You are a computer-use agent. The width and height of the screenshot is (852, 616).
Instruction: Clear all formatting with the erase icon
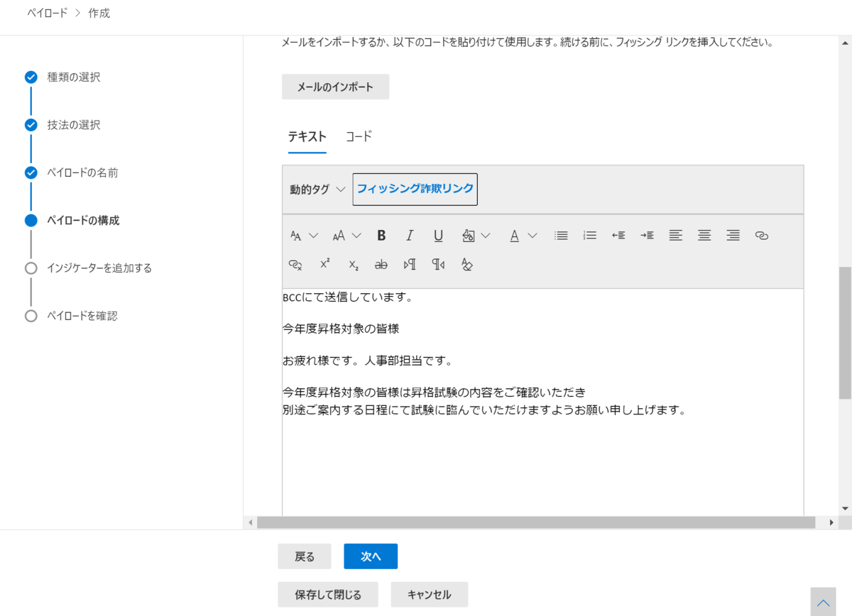tap(468, 264)
